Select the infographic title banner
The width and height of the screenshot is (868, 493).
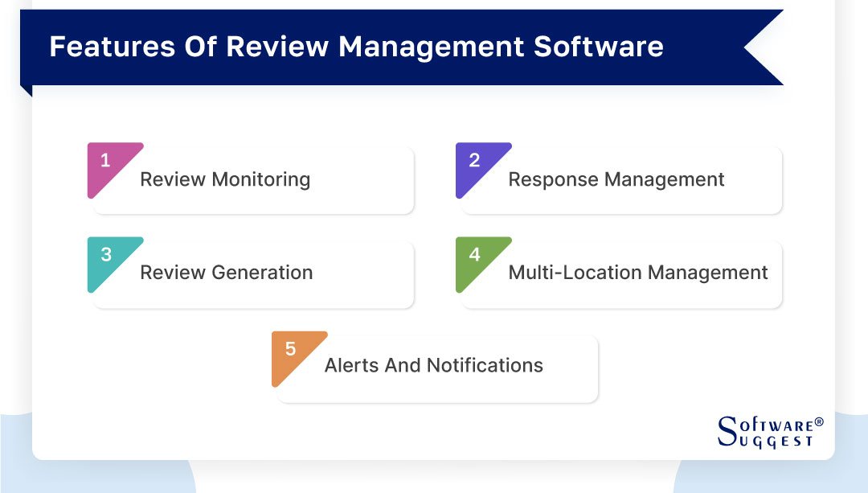tap(402, 47)
